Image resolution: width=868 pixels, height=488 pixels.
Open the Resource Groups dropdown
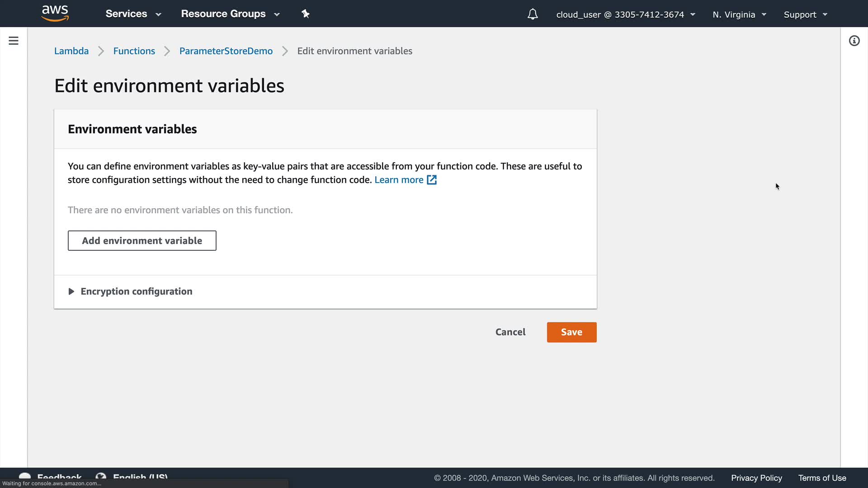click(230, 14)
